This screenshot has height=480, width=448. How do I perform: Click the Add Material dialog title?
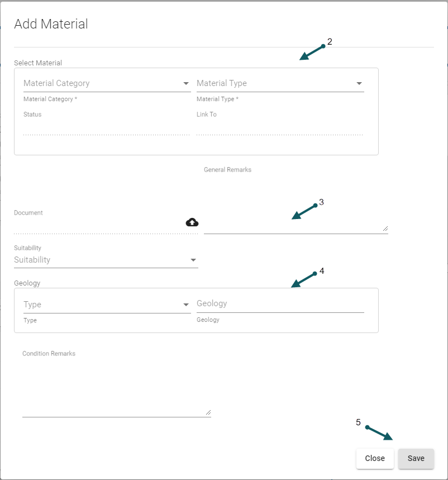point(51,24)
